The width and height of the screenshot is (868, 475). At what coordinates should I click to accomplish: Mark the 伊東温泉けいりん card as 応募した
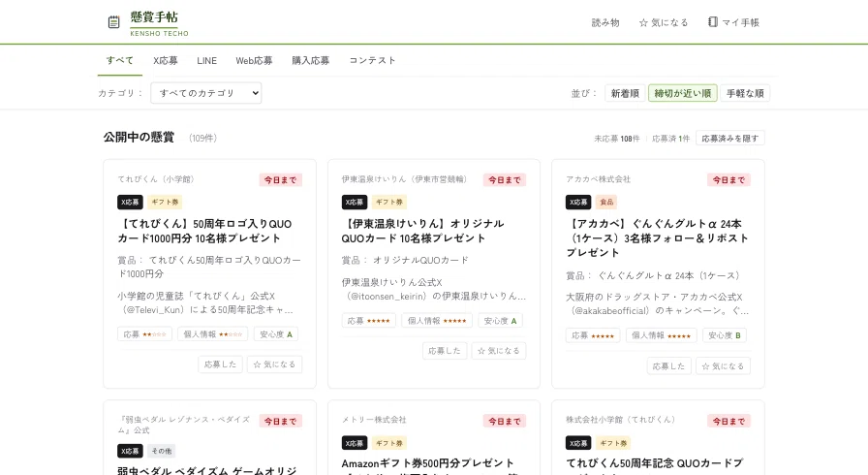pyautogui.click(x=445, y=351)
